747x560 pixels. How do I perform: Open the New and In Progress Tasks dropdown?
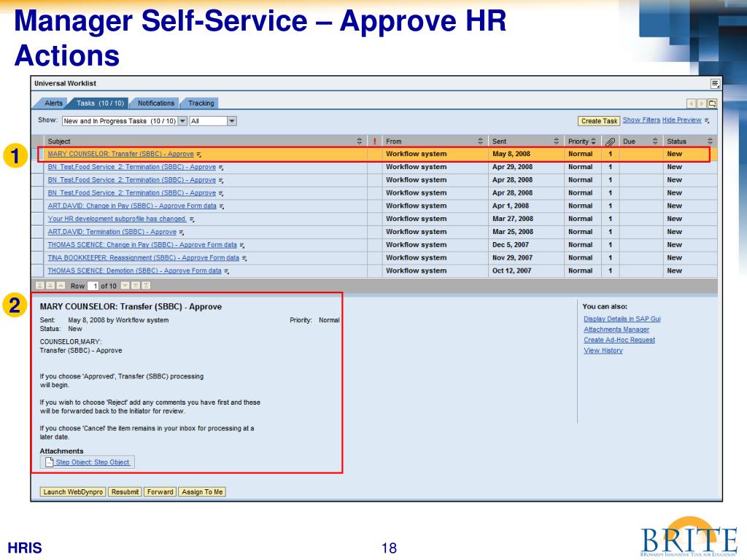(x=182, y=121)
